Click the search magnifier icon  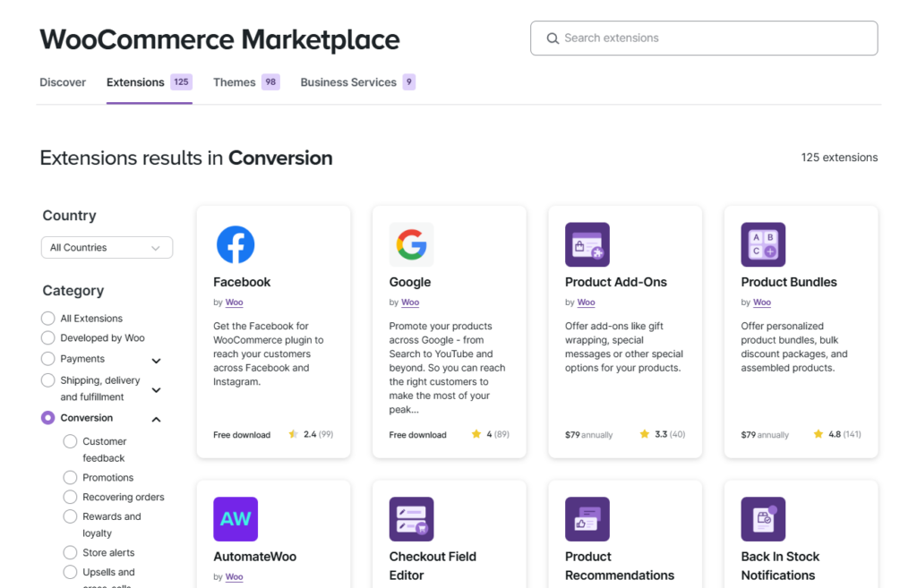coord(553,38)
